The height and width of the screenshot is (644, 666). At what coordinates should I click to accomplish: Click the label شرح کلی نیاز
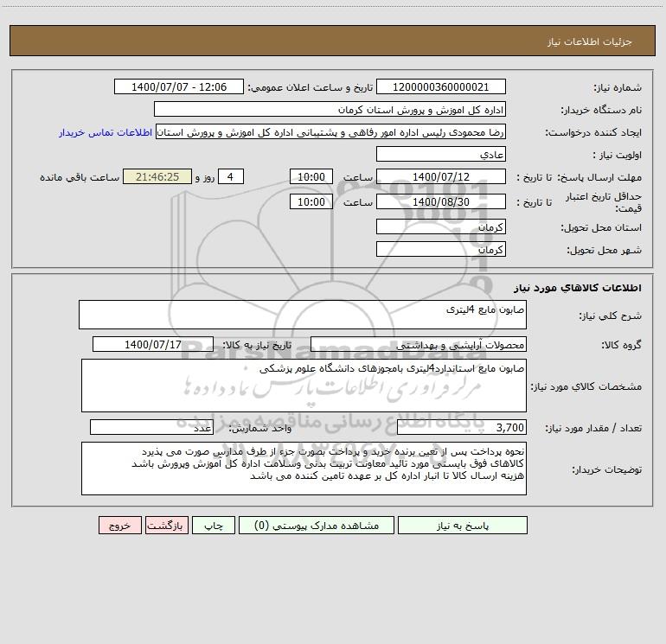611,316
